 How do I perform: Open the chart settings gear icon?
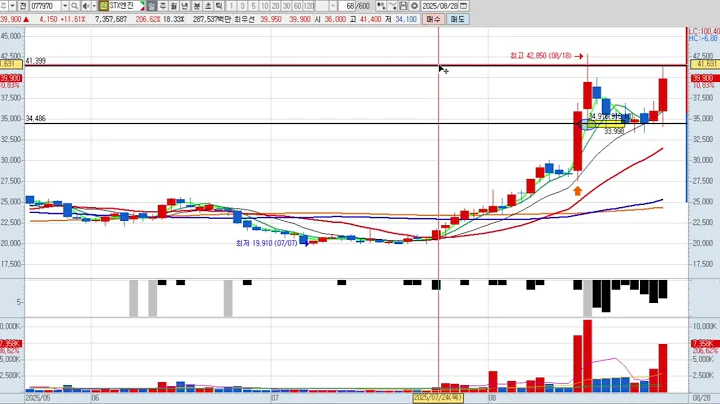pos(414,6)
